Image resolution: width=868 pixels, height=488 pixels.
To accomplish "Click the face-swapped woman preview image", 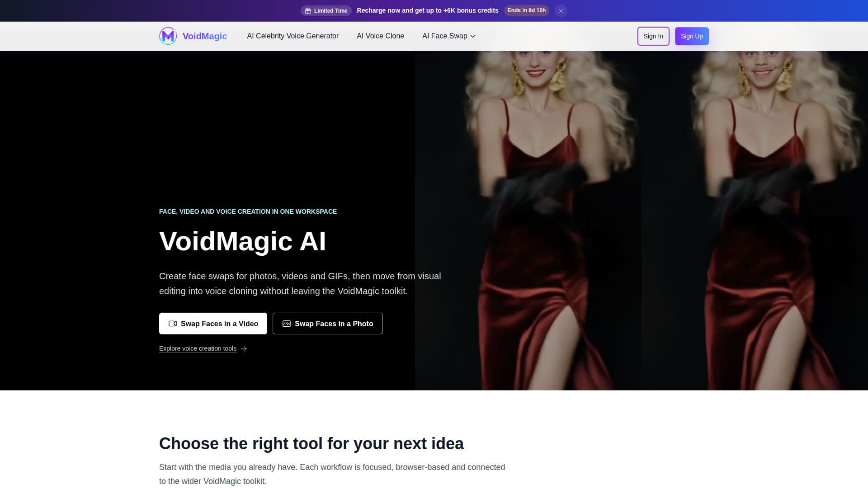I will (755, 221).
